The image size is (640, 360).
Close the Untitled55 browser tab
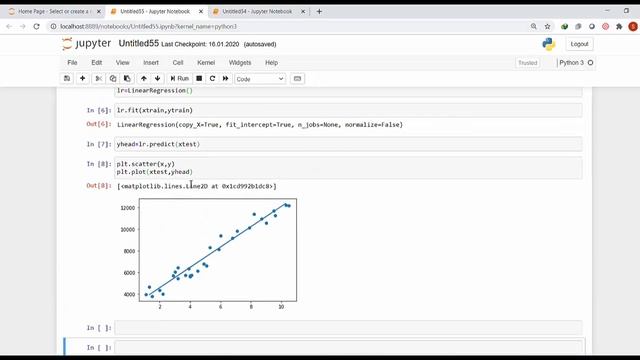(x=201, y=11)
